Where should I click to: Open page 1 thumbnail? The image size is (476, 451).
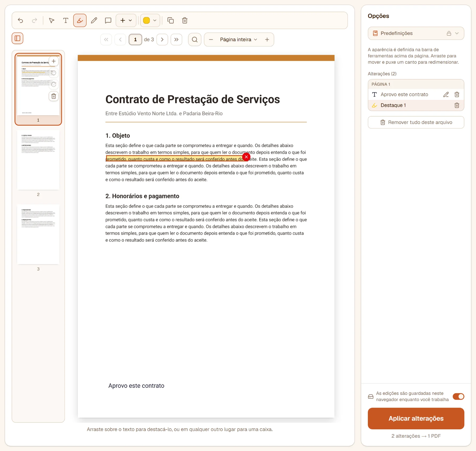38,89
